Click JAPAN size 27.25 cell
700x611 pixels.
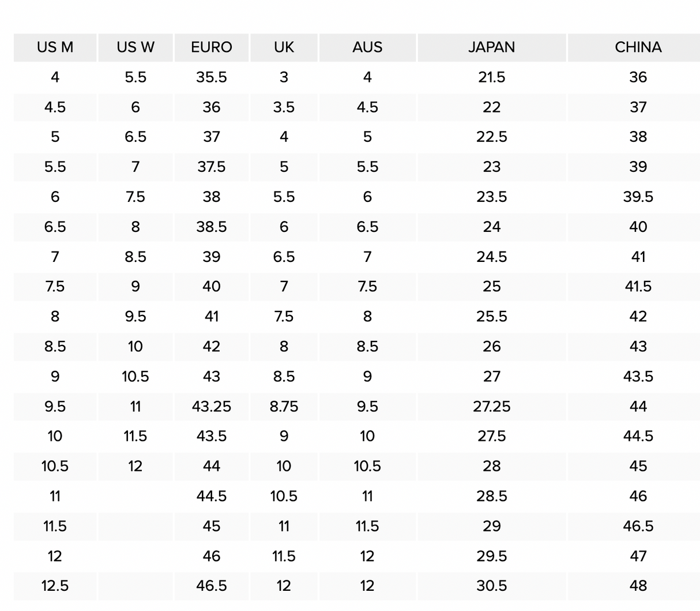click(492, 407)
